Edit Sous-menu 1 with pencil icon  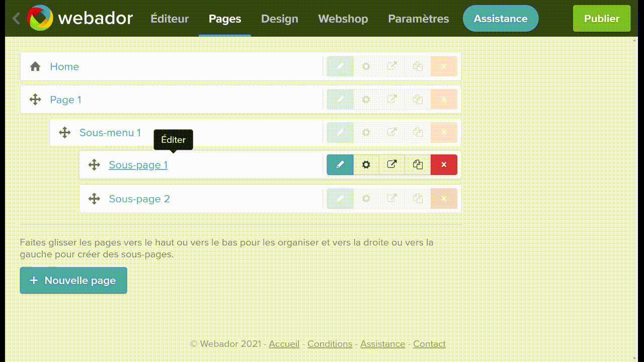point(340,133)
